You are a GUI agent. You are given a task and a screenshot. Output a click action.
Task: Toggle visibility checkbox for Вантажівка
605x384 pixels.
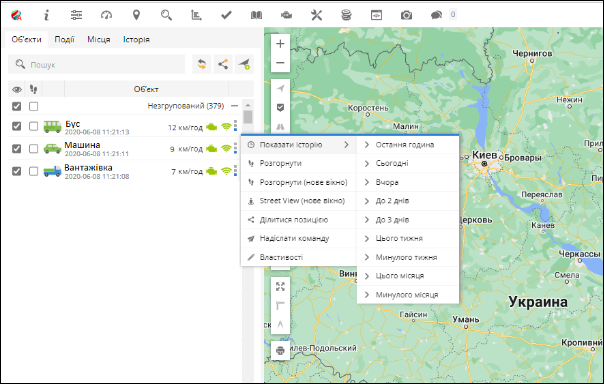(x=17, y=171)
